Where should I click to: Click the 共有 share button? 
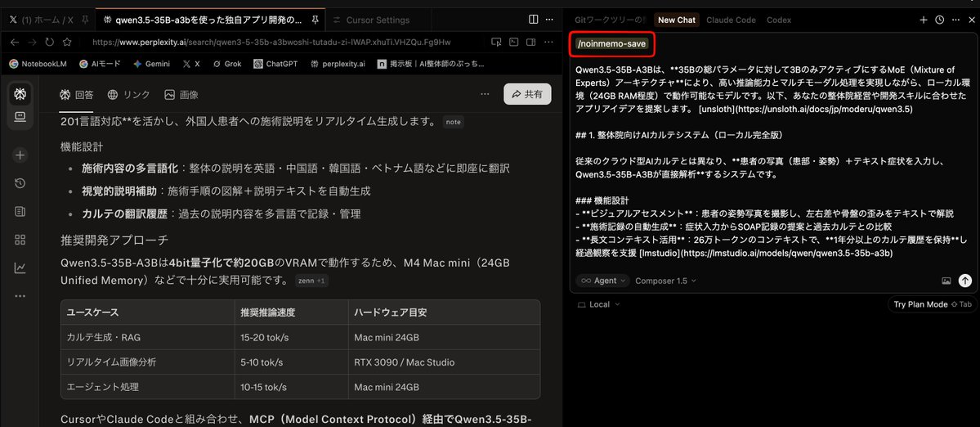[x=527, y=94]
